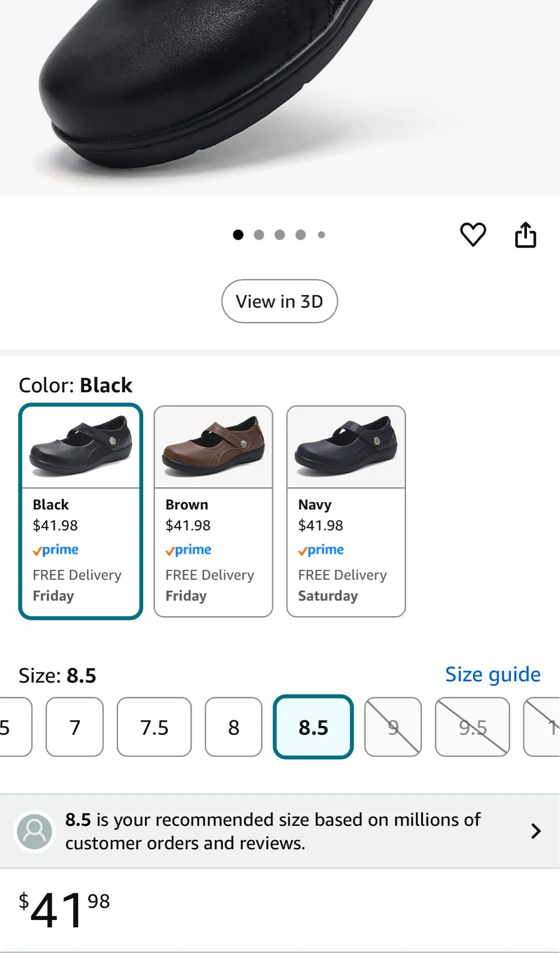Go to the third image carousel dot
This screenshot has width=560, height=953.
(x=280, y=235)
